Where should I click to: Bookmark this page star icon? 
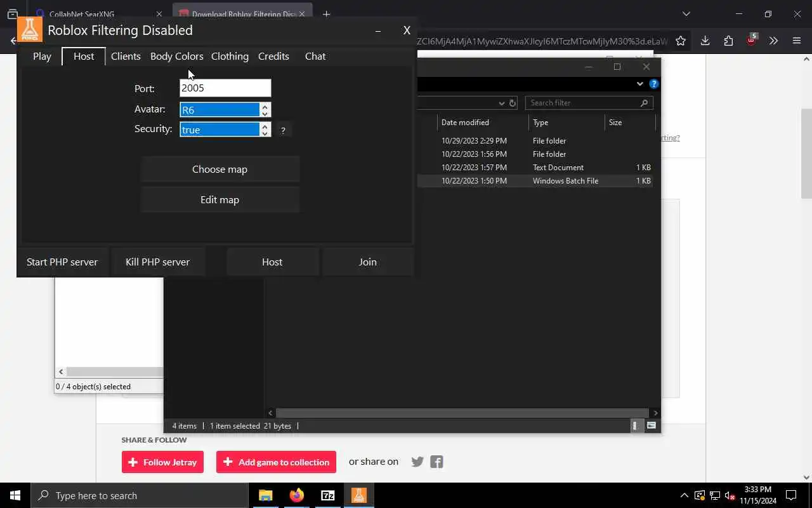[x=681, y=41]
